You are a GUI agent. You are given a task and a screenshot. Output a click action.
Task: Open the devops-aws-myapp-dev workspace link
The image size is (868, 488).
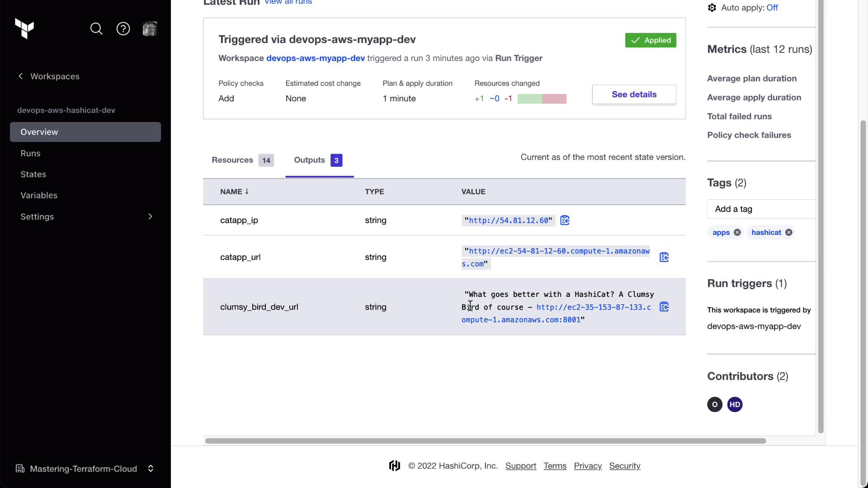tap(315, 58)
